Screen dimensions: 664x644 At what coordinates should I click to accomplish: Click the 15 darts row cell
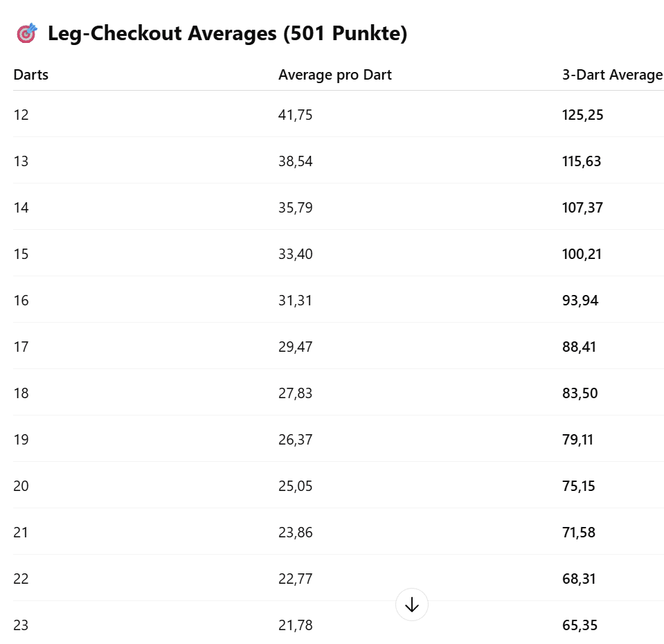click(x=21, y=254)
